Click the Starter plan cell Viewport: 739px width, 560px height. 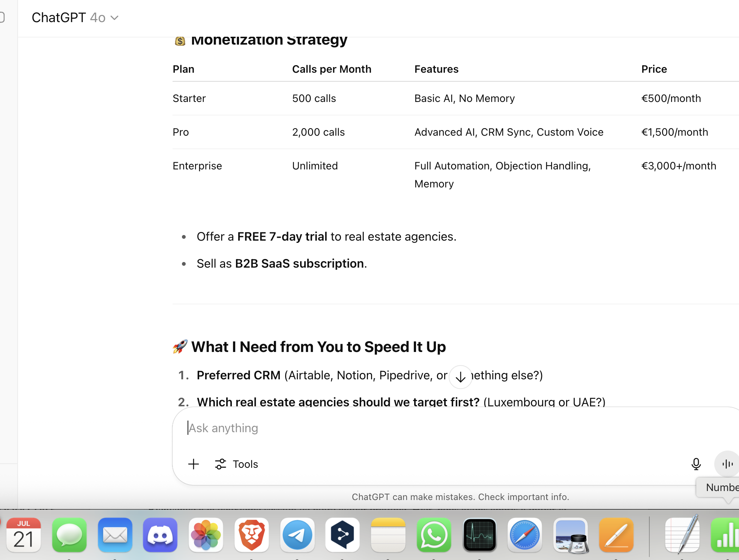click(x=189, y=98)
